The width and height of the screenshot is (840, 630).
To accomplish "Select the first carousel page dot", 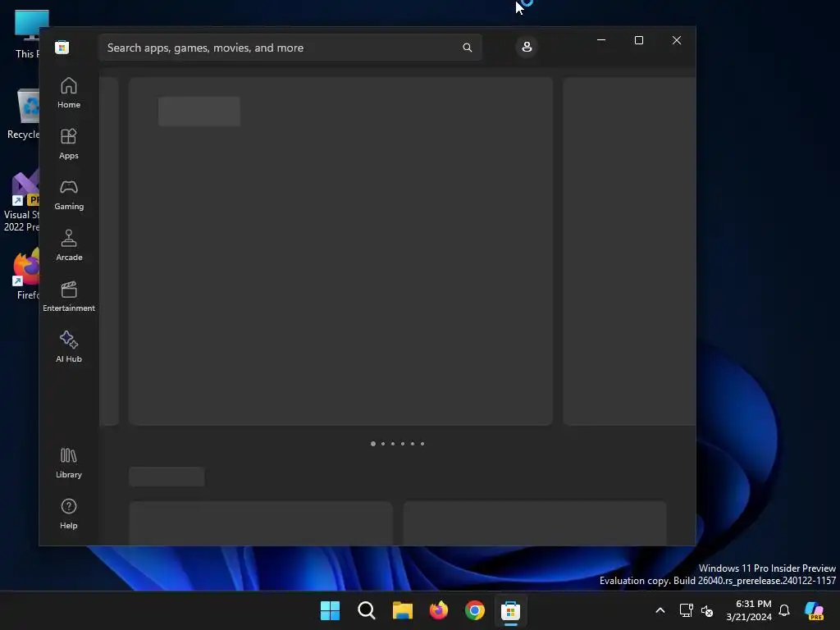I will click(373, 444).
